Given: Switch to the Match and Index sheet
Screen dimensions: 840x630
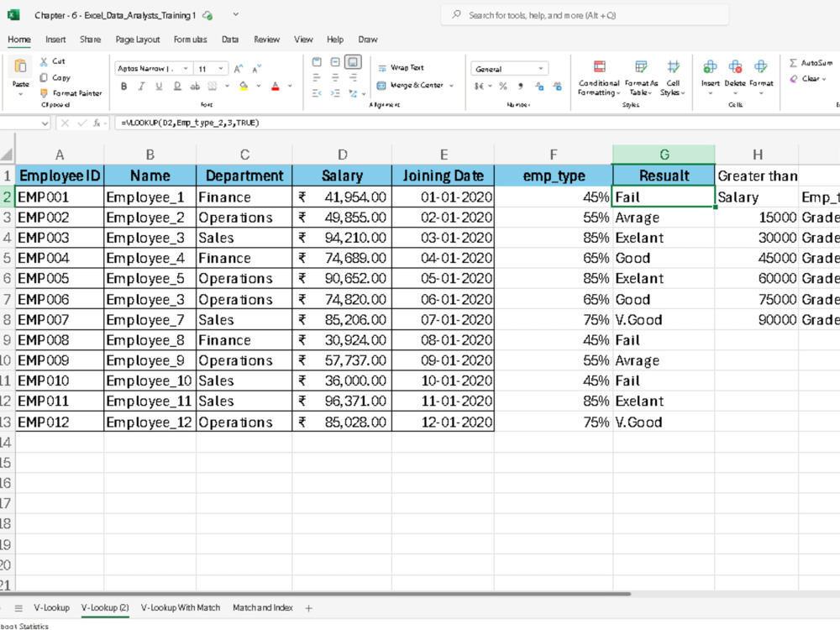Looking at the screenshot, I should 262,607.
